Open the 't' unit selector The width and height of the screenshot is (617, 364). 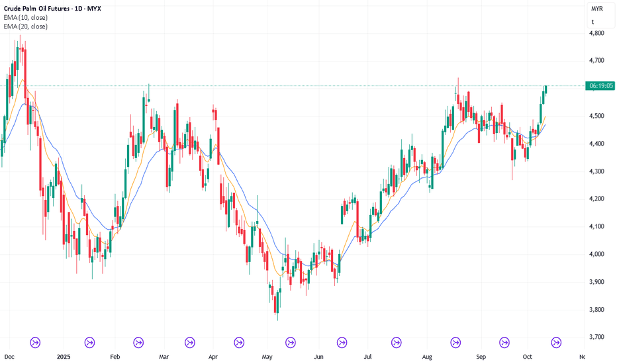click(593, 21)
